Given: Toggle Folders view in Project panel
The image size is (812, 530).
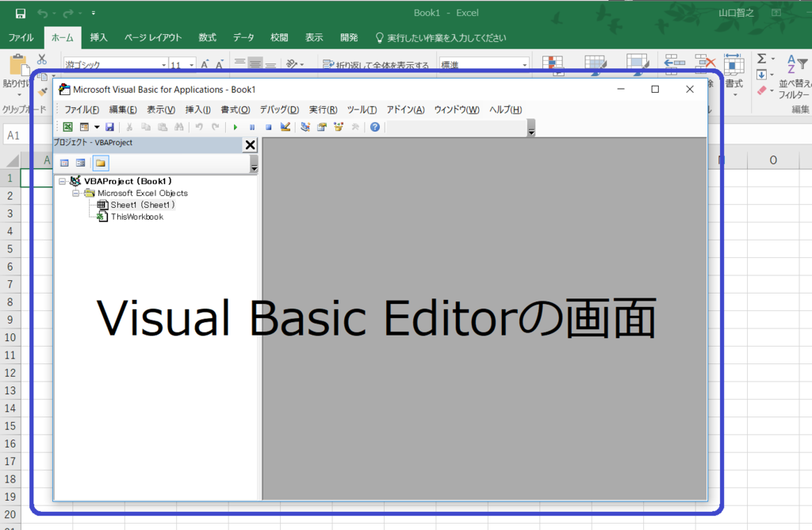Looking at the screenshot, I should tap(101, 163).
